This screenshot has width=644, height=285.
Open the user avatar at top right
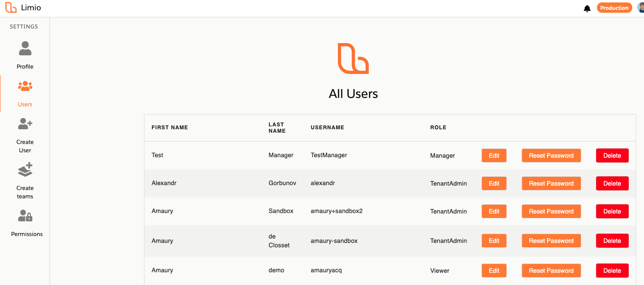[x=641, y=8]
